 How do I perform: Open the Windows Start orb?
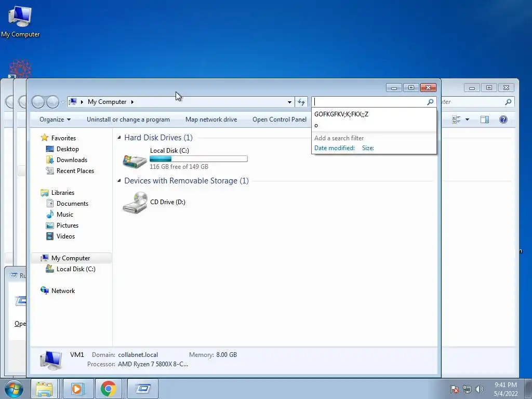14,389
